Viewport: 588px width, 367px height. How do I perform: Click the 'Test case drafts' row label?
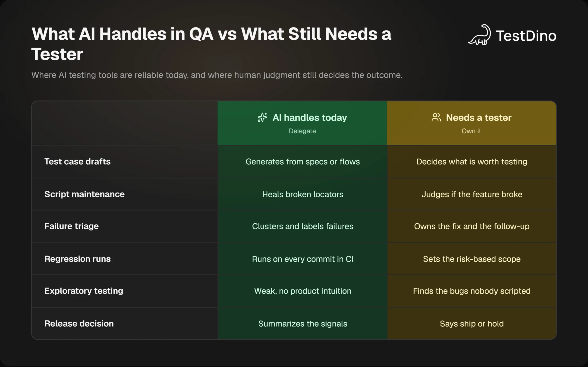(x=77, y=162)
